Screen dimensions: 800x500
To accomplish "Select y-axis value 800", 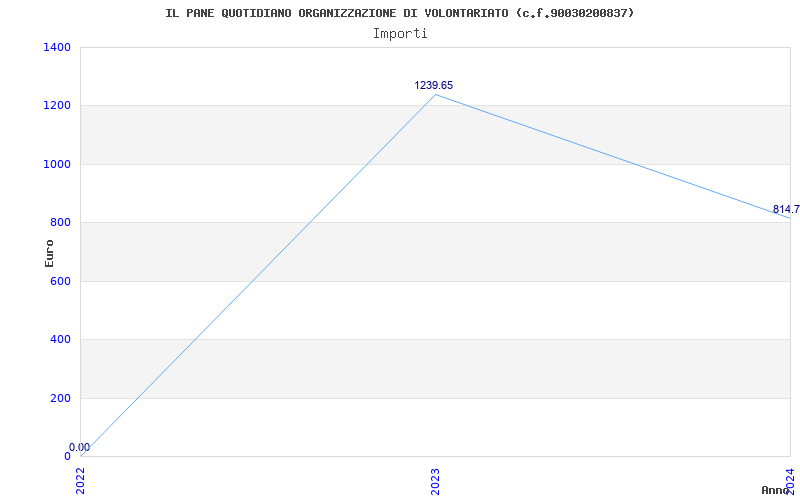I will pos(60,222).
